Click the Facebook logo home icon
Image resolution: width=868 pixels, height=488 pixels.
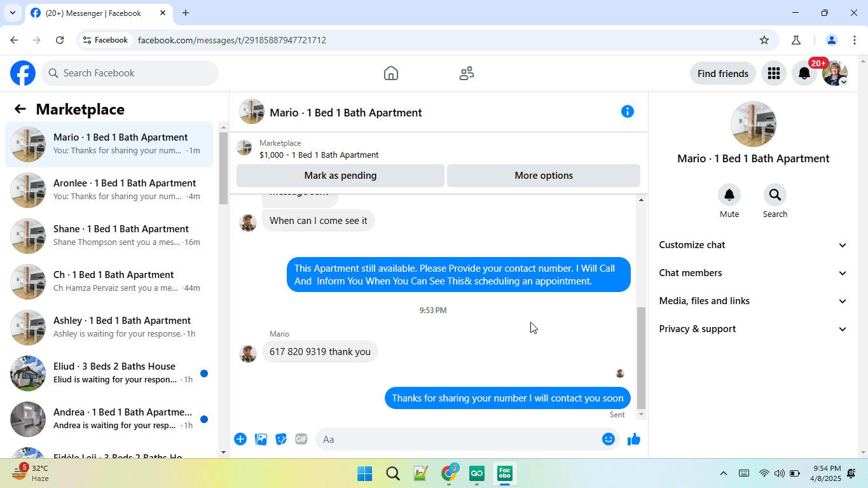(x=23, y=73)
